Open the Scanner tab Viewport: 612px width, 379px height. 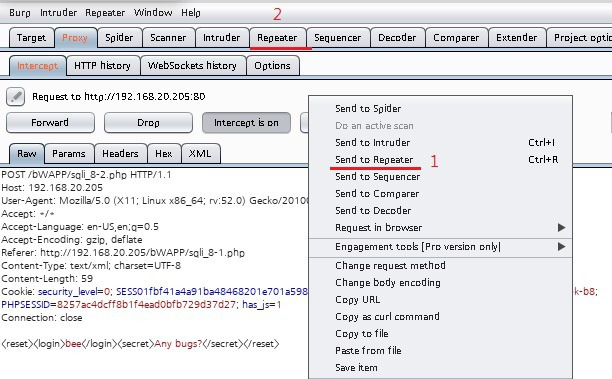pyautogui.click(x=168, y=37)
